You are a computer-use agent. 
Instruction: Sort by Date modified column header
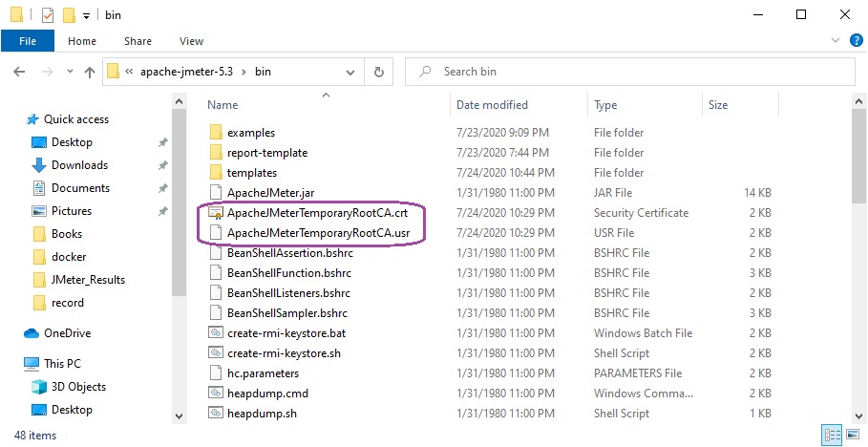[492, 105]
